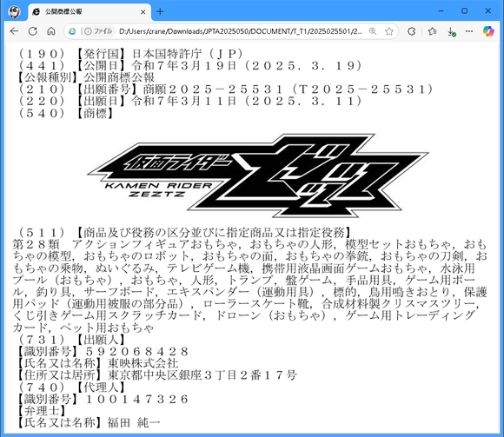
Task: Close the browser window
Action: (488, 11)
